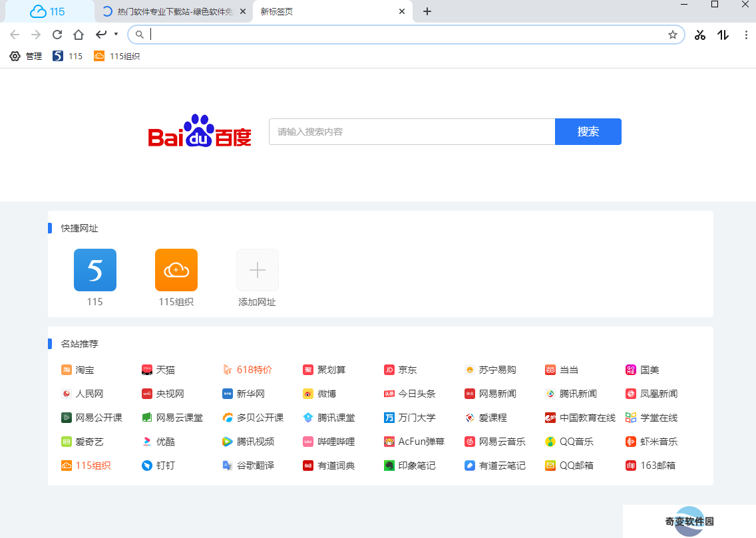Open the 618特价 promotion link

(248, 370)
